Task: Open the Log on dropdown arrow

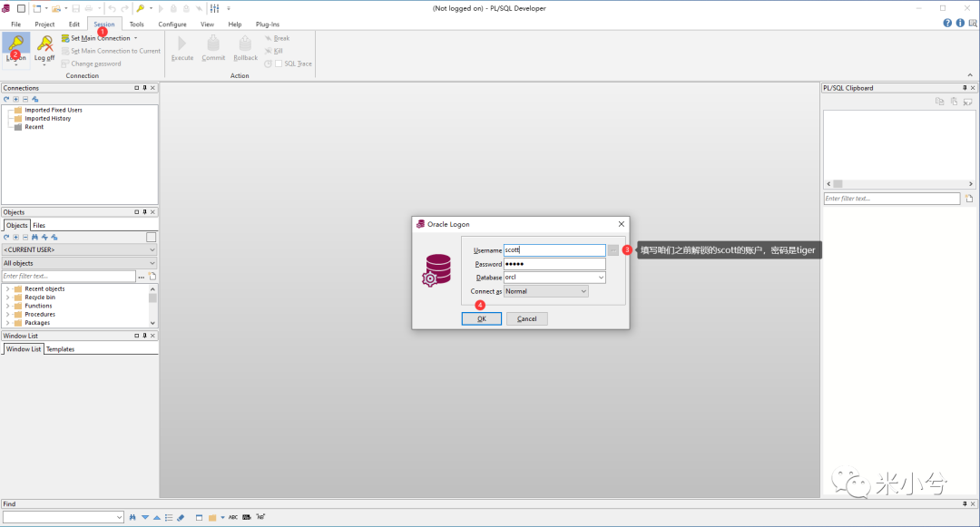Action: coord(16,64)
